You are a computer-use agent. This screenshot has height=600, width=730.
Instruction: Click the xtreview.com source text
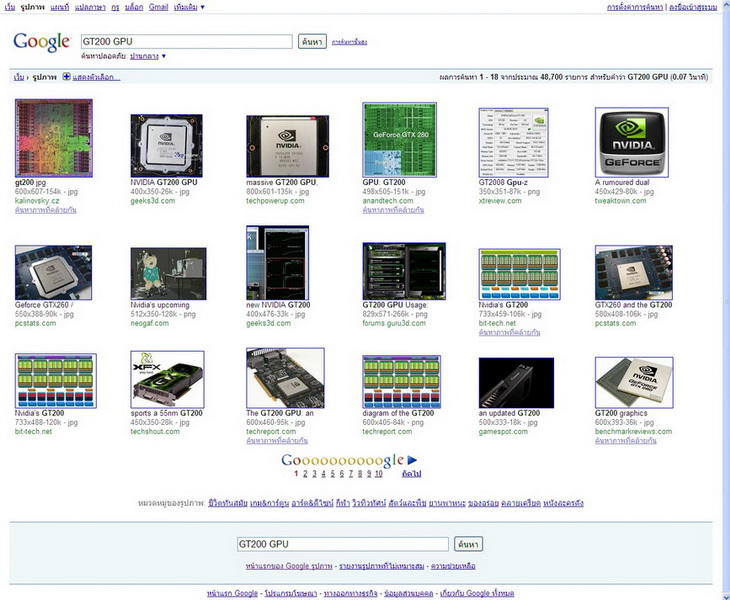point(500,201)
